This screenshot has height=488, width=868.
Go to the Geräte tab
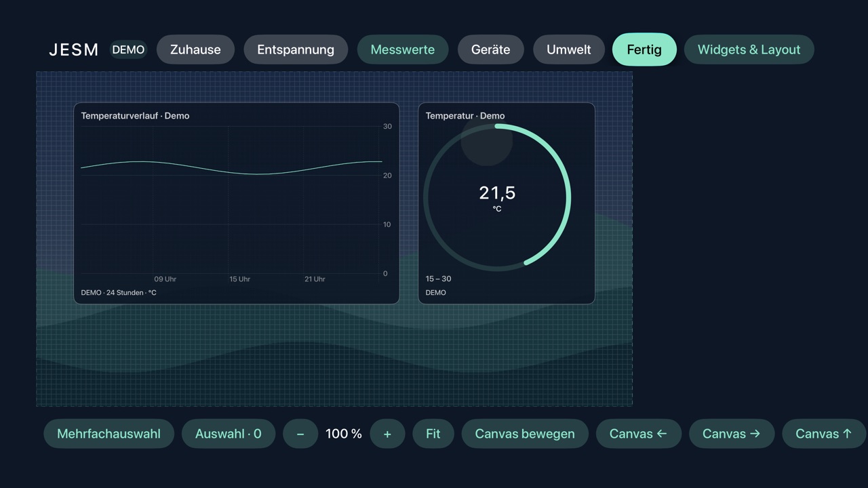pos(490,49)
